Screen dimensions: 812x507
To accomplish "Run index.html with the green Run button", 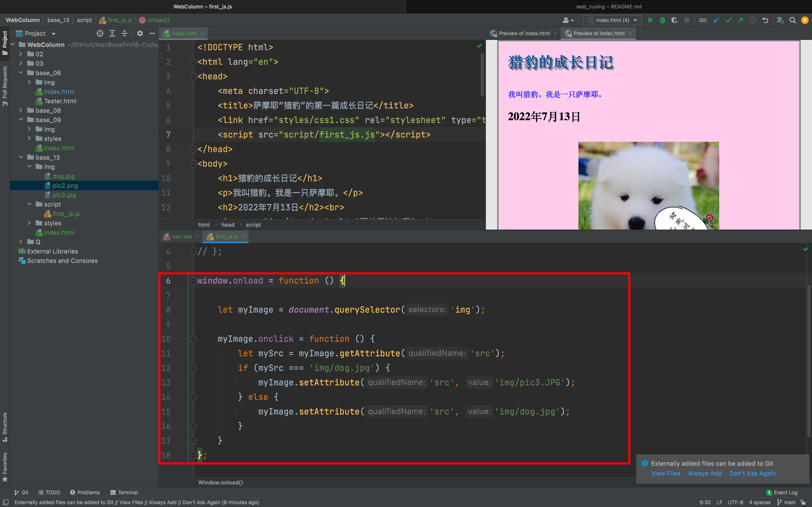I will pyautogui.click(x=650, y=20).
